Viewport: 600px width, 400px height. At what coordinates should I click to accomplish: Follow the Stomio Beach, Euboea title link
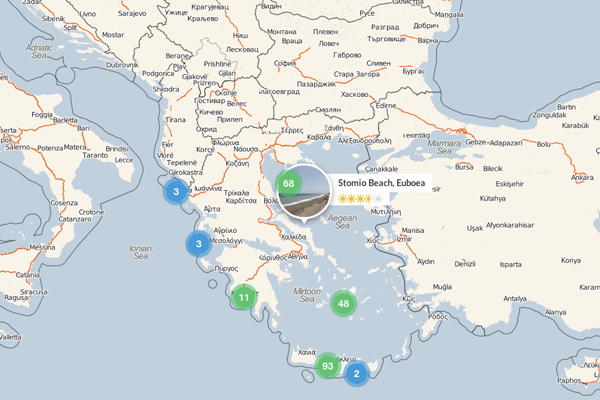(381, 183)
